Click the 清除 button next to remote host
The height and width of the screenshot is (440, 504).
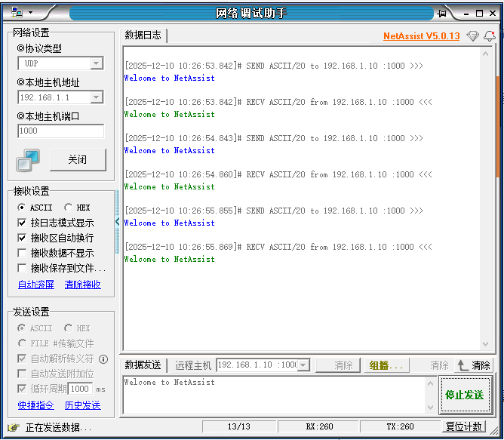click(337, 365)
